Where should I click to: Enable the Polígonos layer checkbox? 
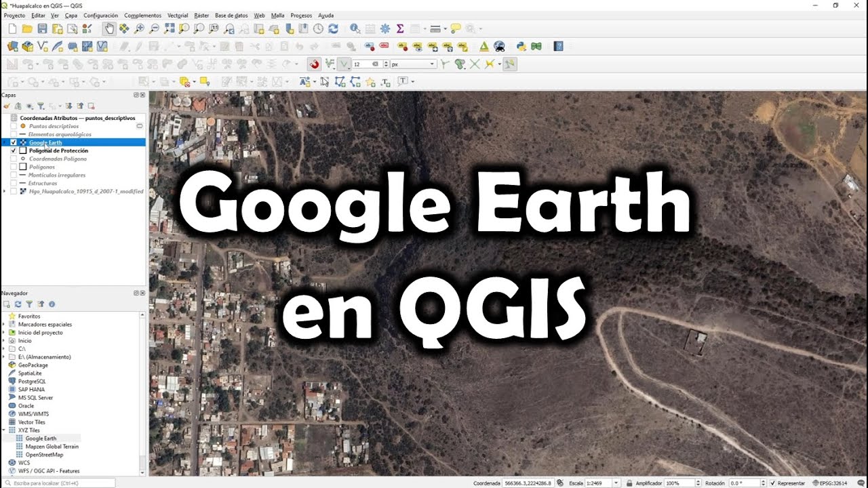(x=14, y=167)
